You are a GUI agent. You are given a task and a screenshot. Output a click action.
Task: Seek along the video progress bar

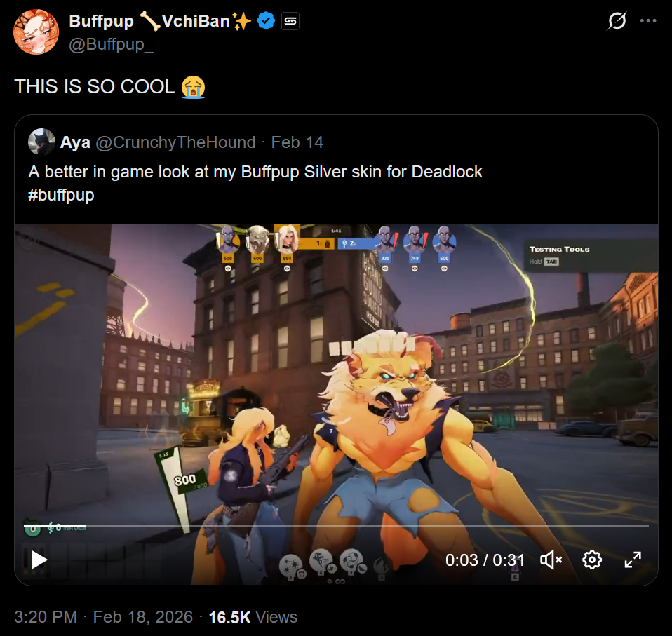point(336,525)
